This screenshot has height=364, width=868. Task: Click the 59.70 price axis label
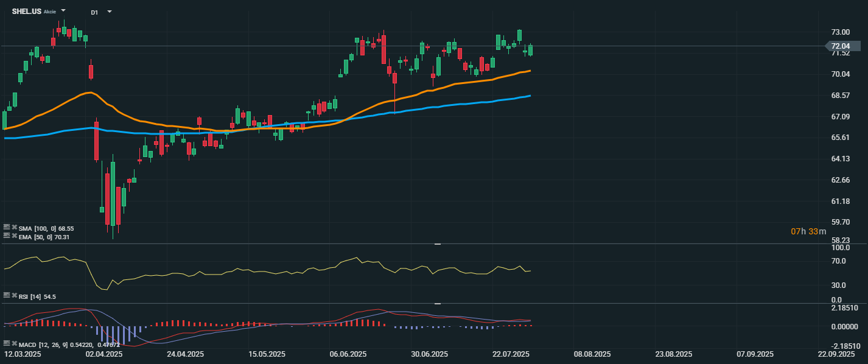pyautogui.click(x=841, y=222)
